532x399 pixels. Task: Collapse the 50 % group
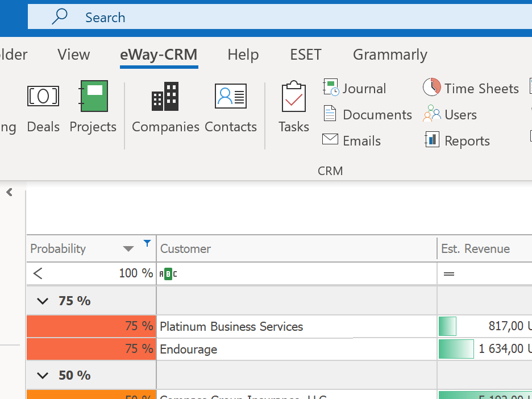point(43,376)
